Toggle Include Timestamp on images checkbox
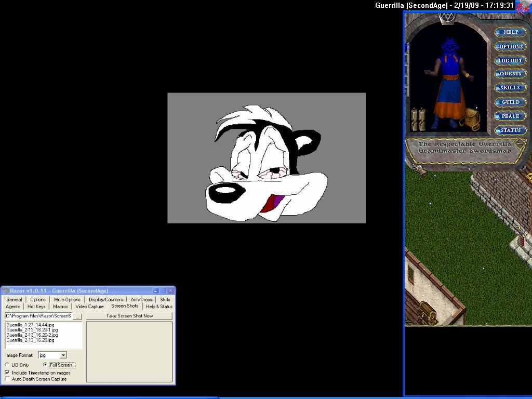The image size is (532, 399). point(7,373)
